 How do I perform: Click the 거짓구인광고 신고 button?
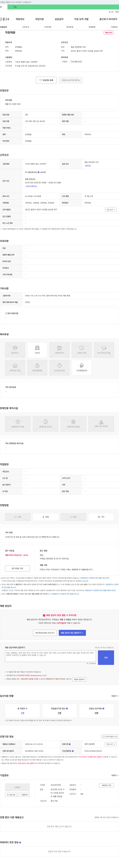tap(110, 737)
